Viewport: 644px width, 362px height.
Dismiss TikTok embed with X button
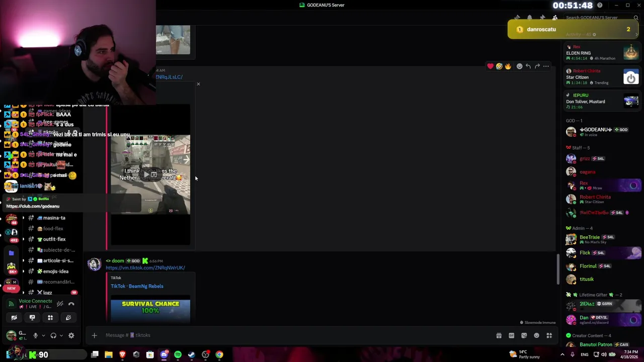[198, 84]
